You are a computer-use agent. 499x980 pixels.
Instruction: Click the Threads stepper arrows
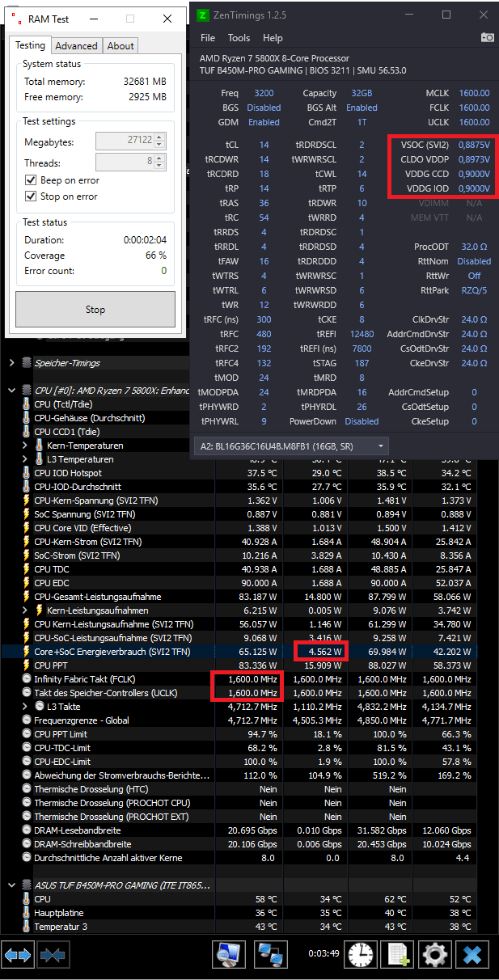click(x=159, y=161)
